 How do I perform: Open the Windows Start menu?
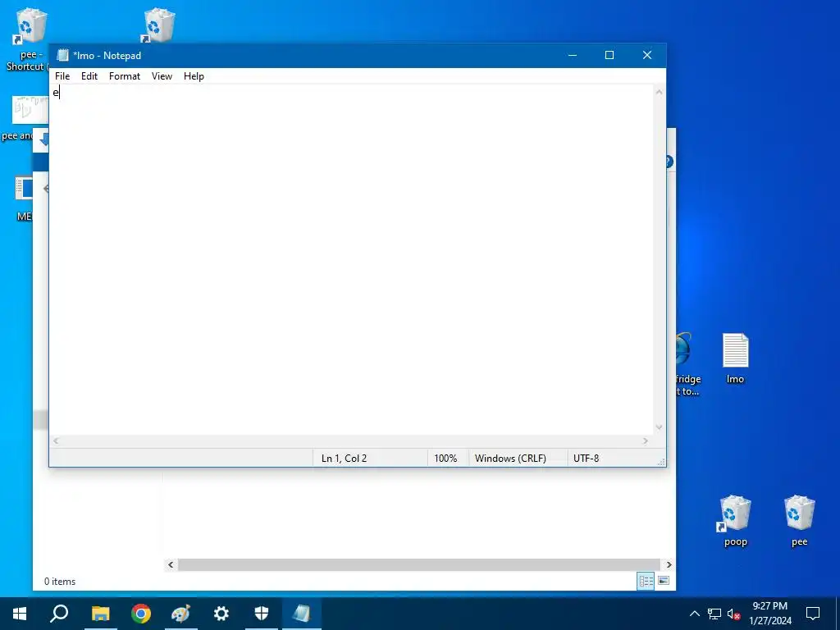(x=20, y=614)
